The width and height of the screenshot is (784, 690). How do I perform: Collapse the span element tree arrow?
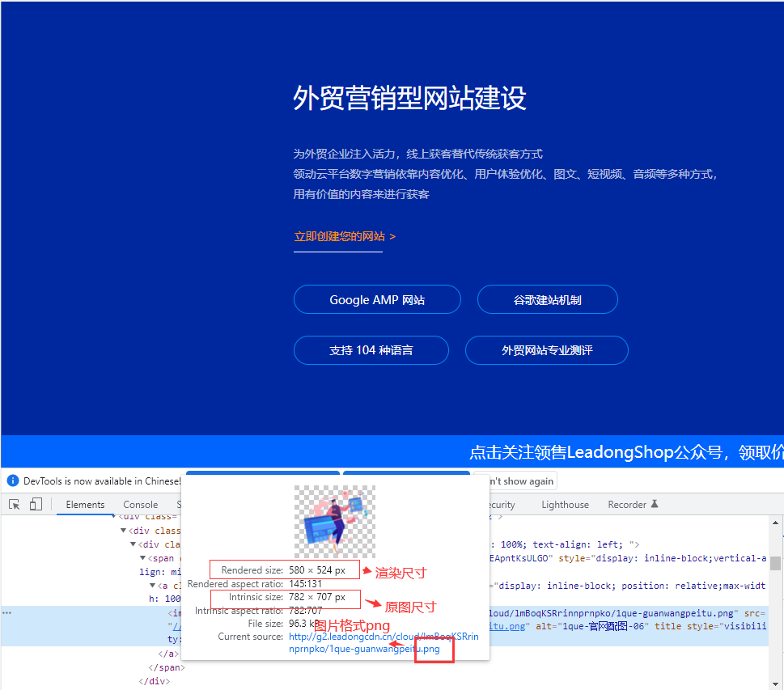click(x=143, y=558)
